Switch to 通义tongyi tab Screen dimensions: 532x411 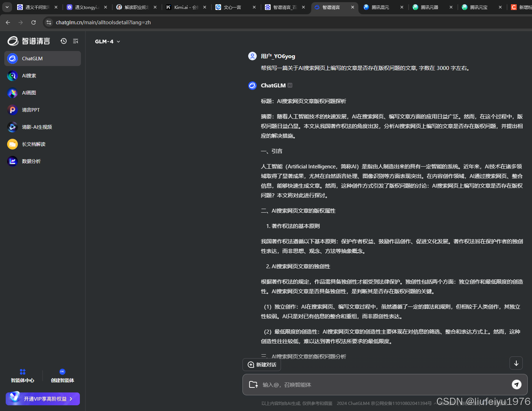(87, 7)
